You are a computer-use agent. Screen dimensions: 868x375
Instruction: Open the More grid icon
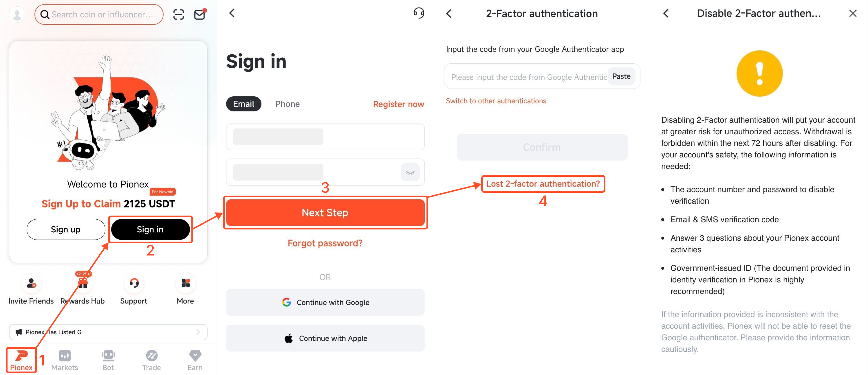(x=185, y=283)
